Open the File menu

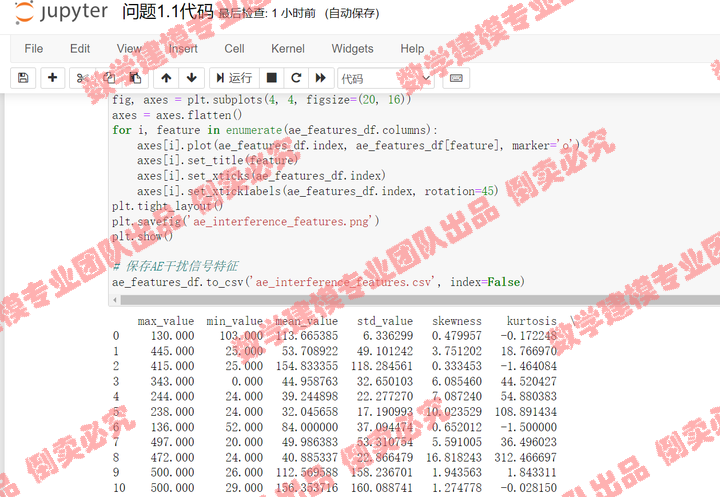tap(34, 48)
